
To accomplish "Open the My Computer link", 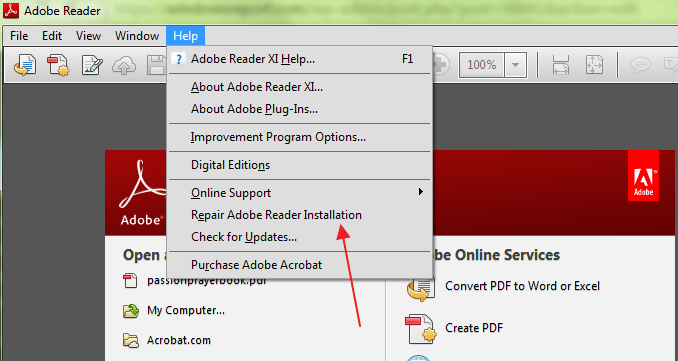I will [185, 310].
